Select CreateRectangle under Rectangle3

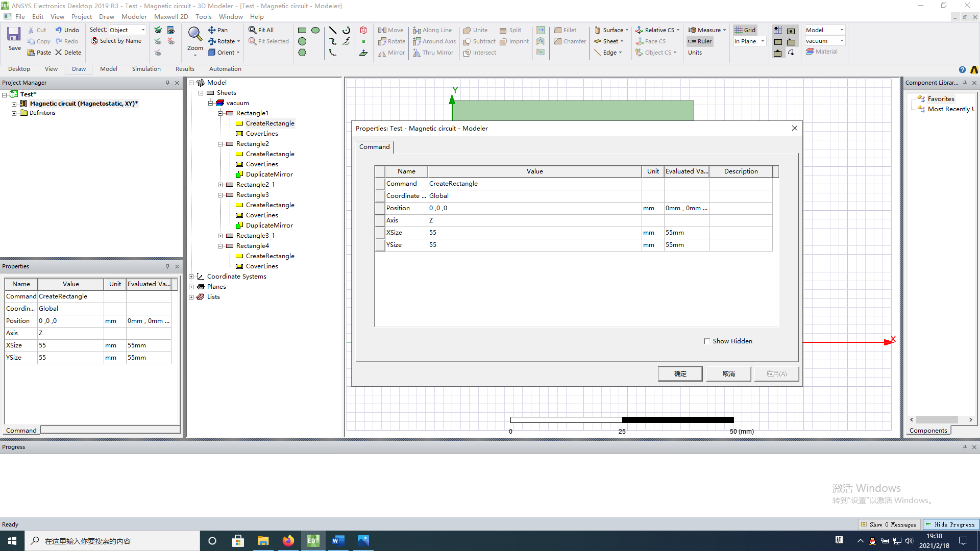269,205
